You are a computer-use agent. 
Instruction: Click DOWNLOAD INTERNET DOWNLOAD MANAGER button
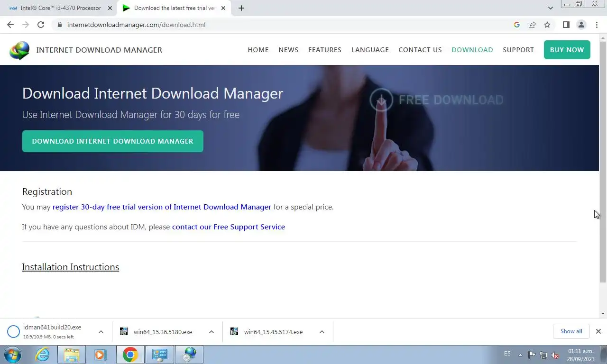pos(113,141)
